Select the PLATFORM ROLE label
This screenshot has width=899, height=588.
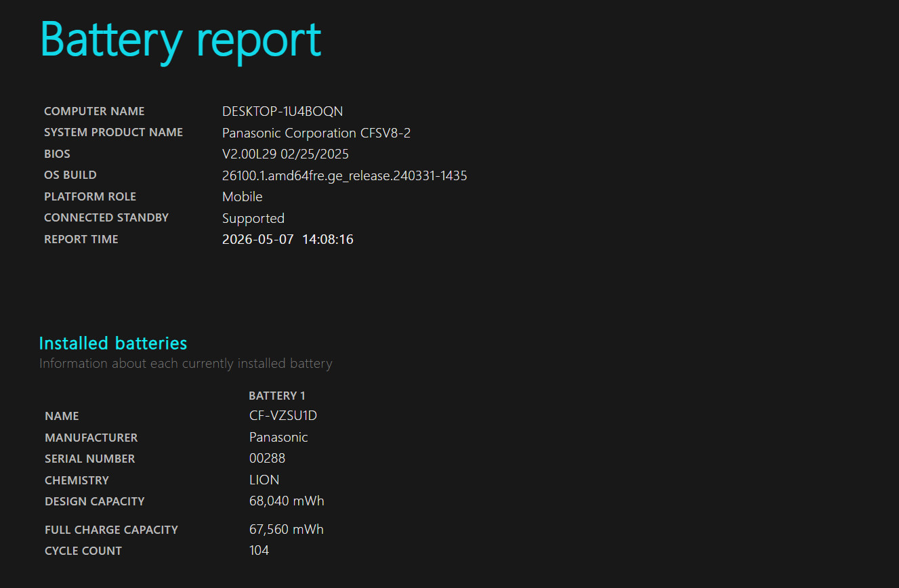tap(90, 196)
